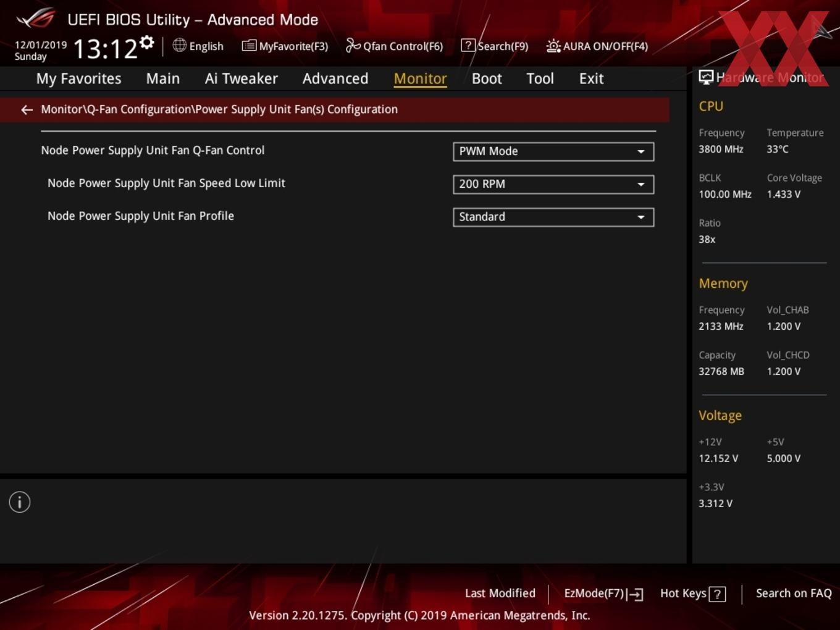The height and width of the screenshot is (630, 840).
Task: Click CPU frequency value 3800 MHz
Action: point(721,149)
